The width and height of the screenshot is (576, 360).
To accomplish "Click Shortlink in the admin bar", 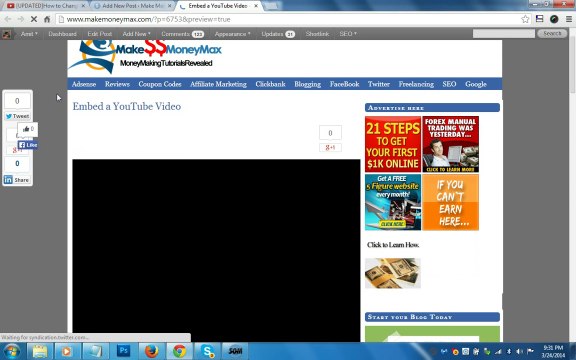I will point(317,34).
